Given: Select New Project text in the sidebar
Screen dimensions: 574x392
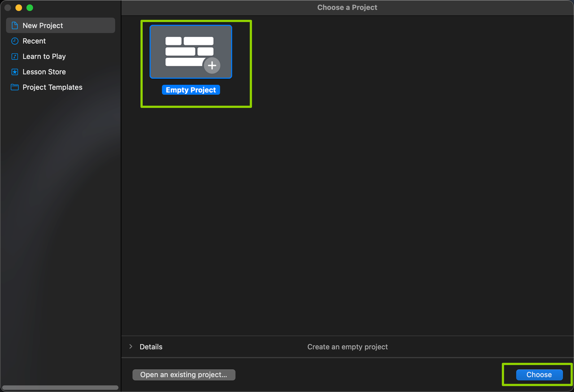Looking at the screenshot, I should pyautogui.click(x=43, y=26).
